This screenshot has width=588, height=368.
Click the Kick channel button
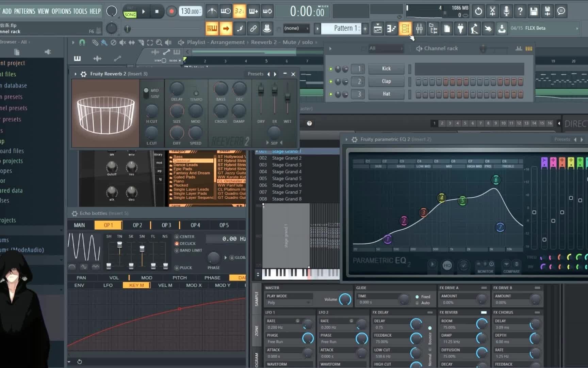click(386, 69)
